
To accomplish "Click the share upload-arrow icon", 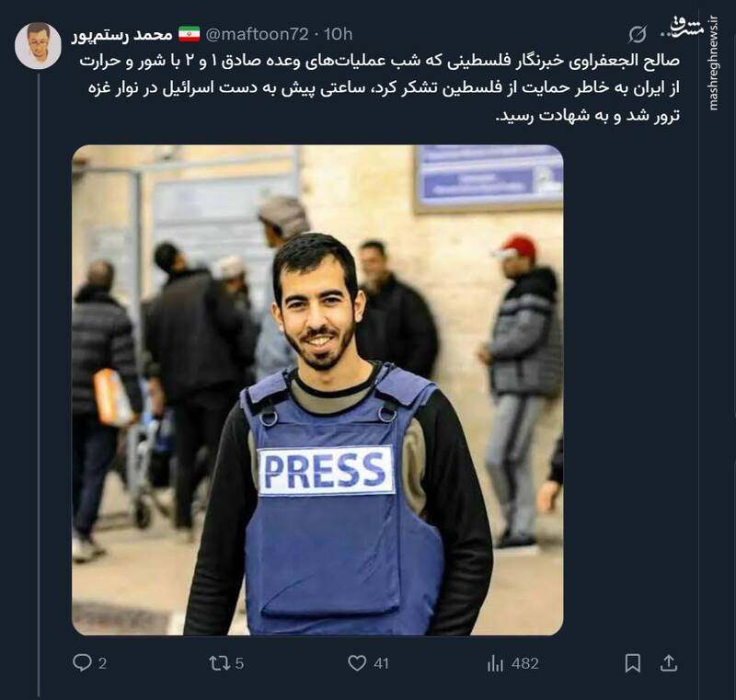I will point(669,662).
